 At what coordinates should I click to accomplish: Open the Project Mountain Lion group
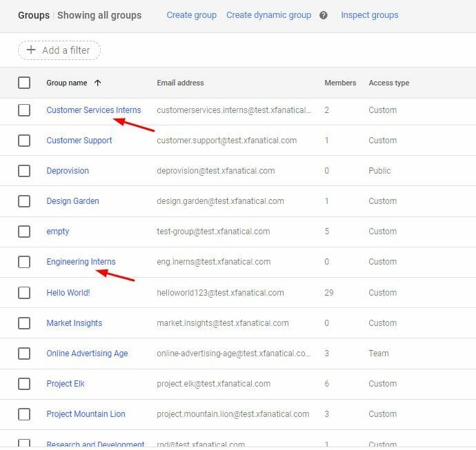(86, 414)
